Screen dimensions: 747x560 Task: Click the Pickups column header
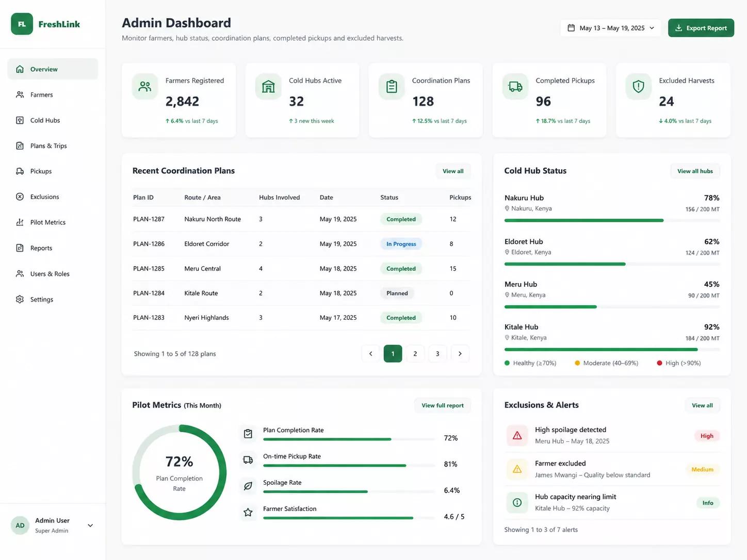point(460,197)
